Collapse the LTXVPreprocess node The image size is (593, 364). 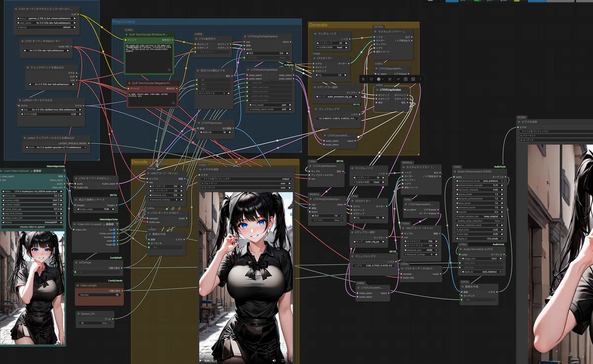pos(199,123)
